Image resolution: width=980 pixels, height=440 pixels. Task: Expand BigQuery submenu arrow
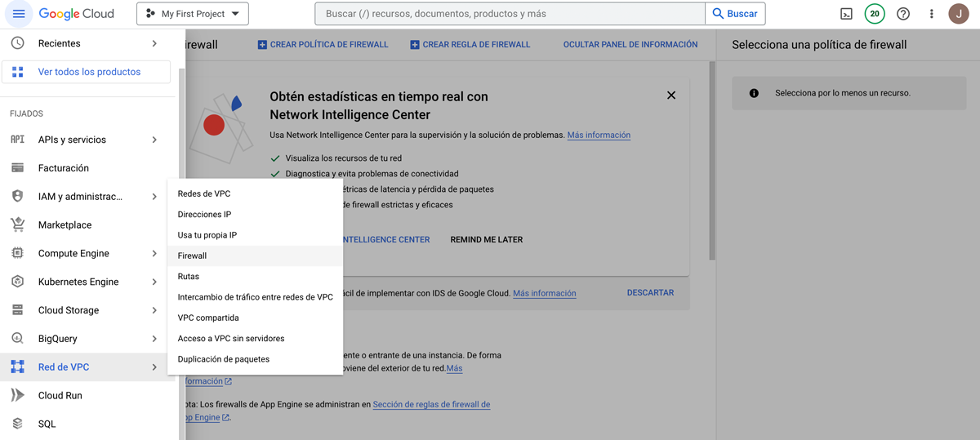click(x=154, y=339)
